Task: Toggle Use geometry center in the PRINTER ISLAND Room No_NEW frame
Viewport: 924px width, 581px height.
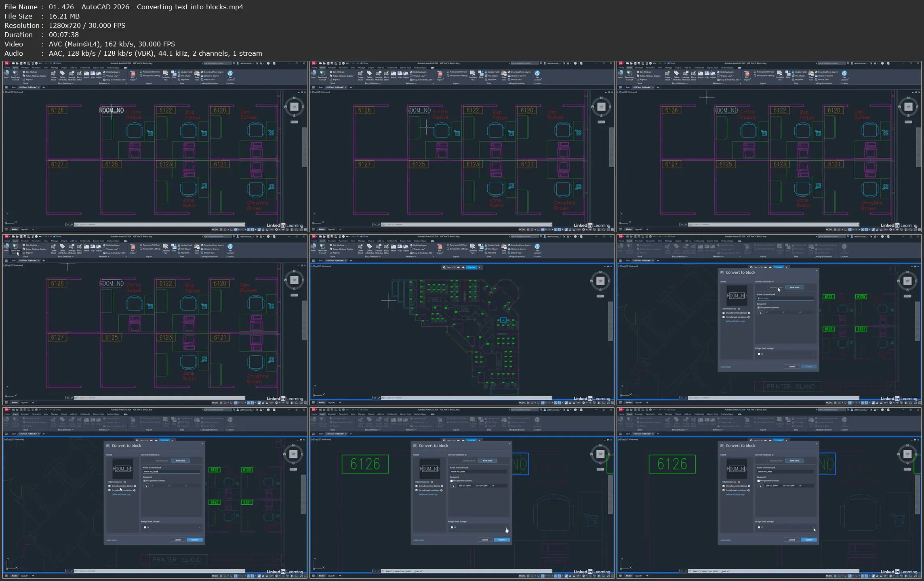Action: pos(144,481)
